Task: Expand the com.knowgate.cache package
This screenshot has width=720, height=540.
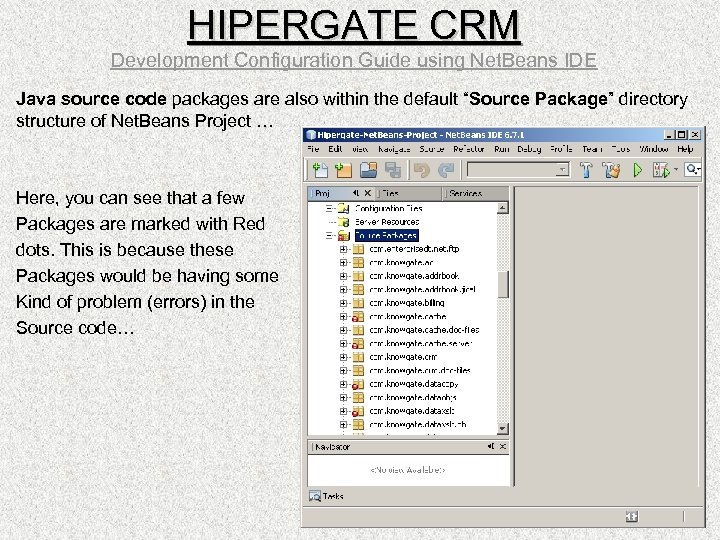Action: click(x=343, y=316)
